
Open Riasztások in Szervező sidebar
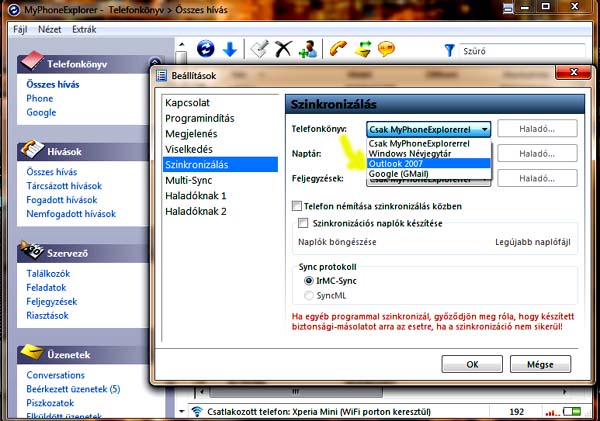47,315
